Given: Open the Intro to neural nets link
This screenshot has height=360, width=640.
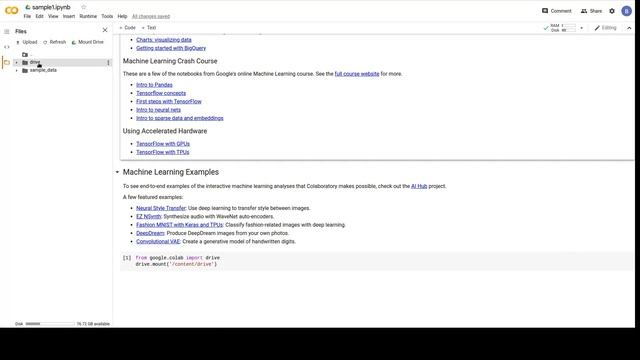Looking at the screenshot, I should click(x=158, y=110).
